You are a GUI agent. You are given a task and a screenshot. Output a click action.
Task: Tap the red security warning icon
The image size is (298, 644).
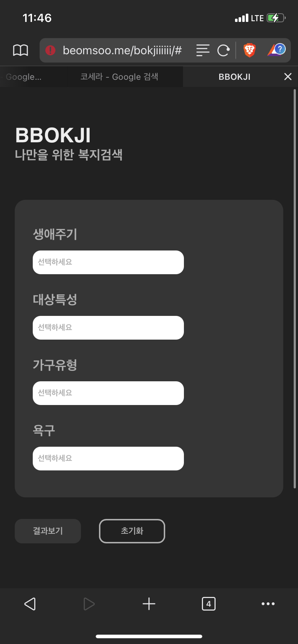50,50
